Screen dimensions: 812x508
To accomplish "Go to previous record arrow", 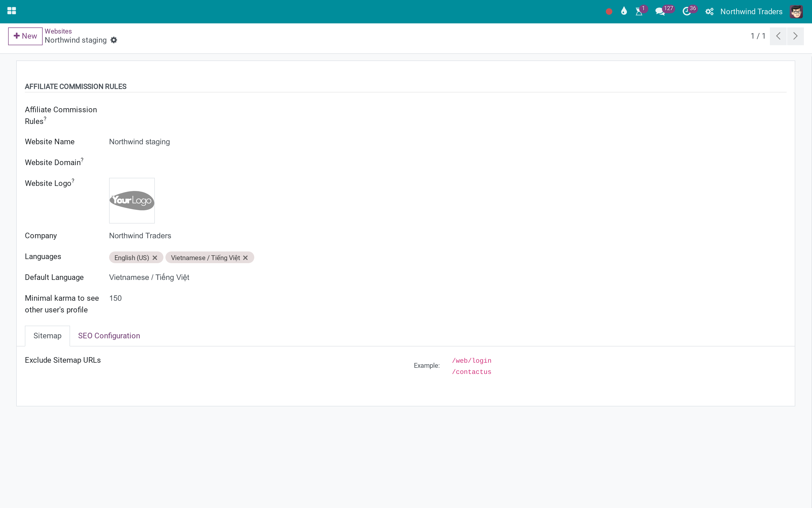I will tap(778, 36).
